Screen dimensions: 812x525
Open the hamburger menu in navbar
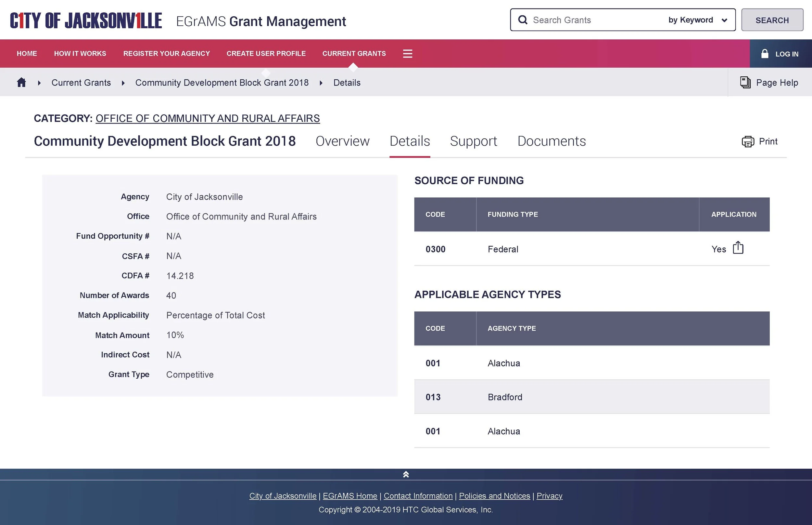407,54
